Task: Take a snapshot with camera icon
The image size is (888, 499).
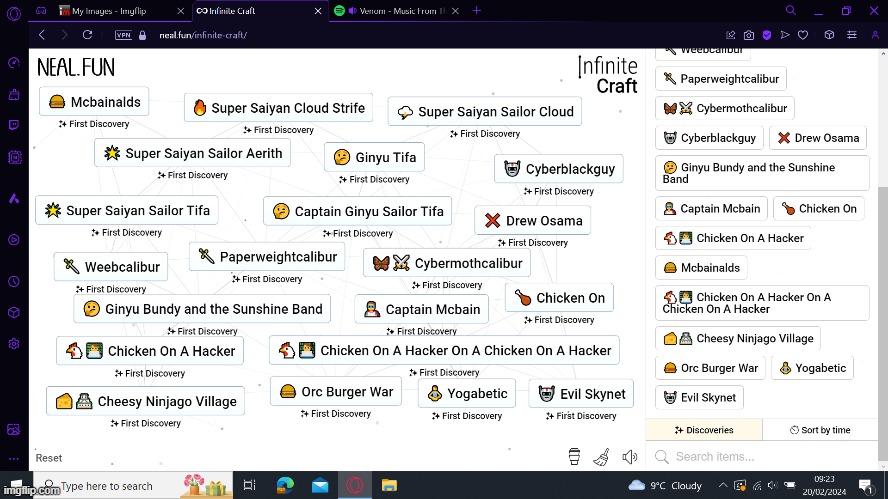Action: [749, 35]
